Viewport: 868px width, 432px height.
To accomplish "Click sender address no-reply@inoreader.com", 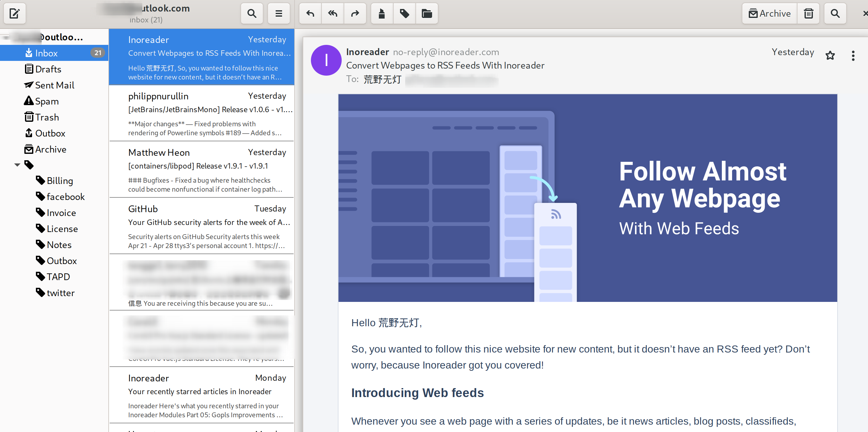I will click(x=446, y=52).
